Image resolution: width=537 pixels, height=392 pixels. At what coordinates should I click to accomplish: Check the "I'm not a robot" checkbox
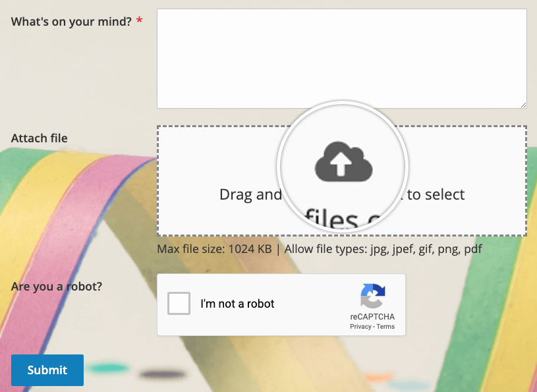coord(179,304)
